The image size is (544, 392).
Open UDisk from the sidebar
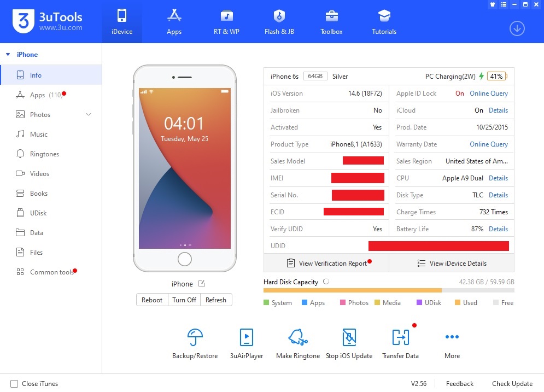(39, 213)
